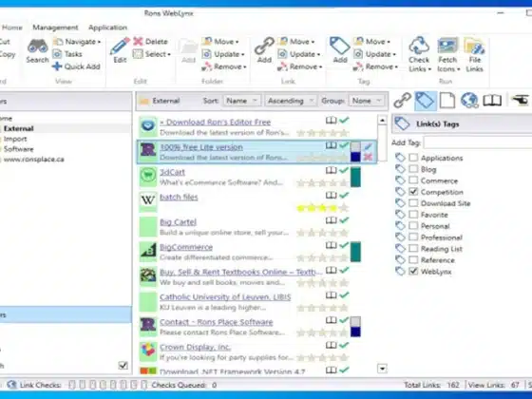This screenshot has height=399, width=532.
Task: Uncheck the WebLynx tag checkbox
Action: (413, 271)
